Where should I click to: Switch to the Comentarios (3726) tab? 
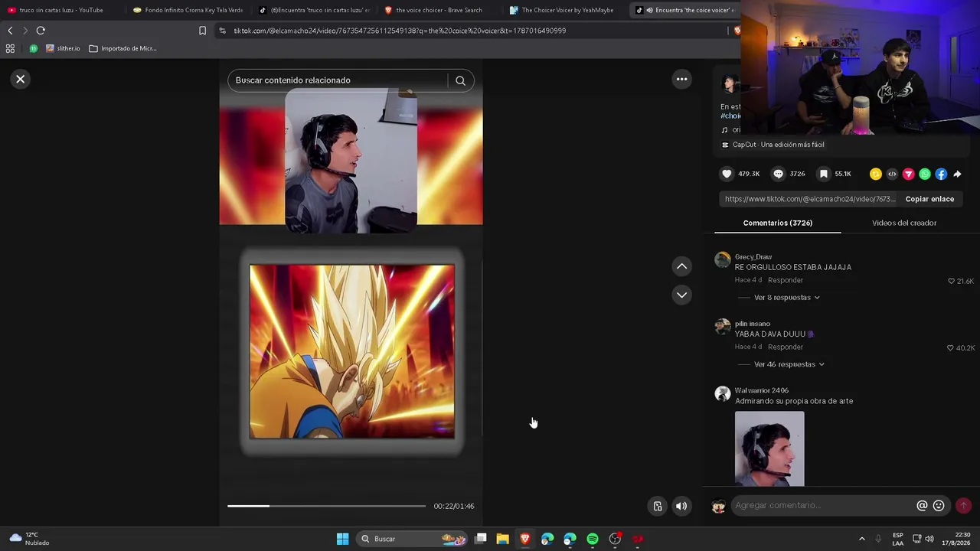778,223
